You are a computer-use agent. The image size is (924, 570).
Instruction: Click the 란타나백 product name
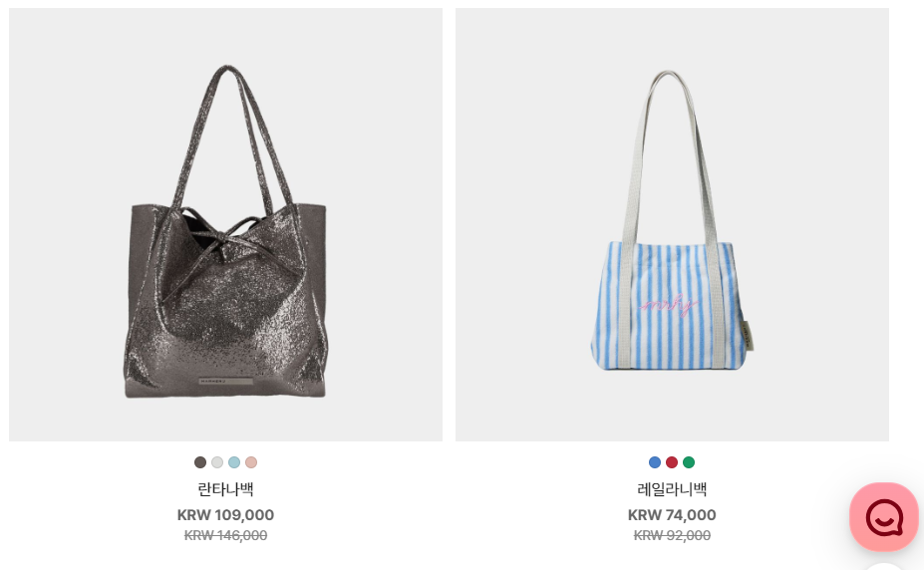pos(225,489)
